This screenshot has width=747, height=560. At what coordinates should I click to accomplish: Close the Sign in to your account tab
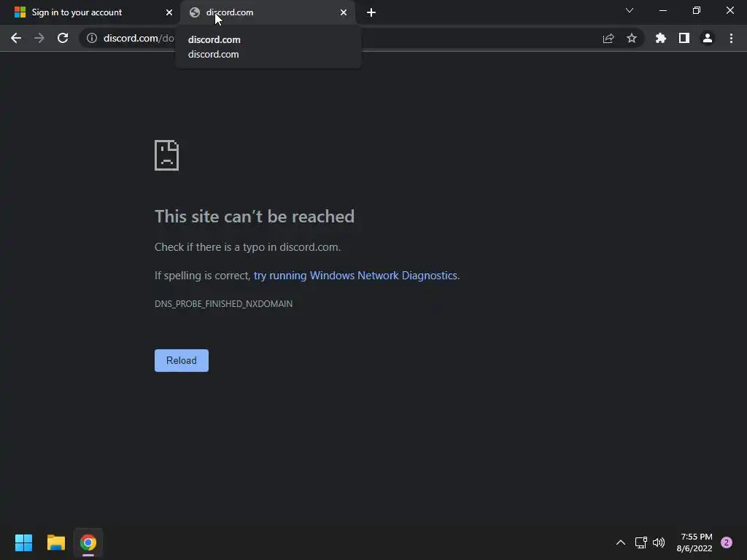[x=169, y=12]
